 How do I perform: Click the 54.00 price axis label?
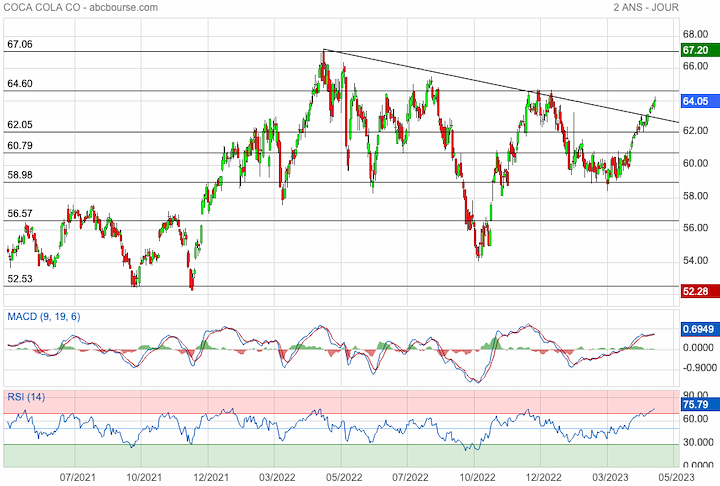click(695, 260)
